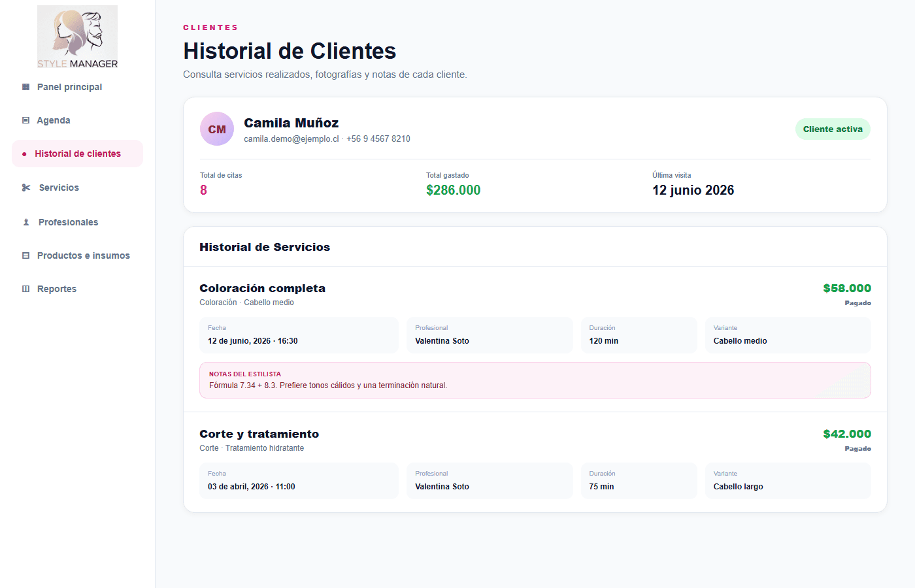Click última visita 12 junio 2026
Image resolution: width=915 pixels, height=588 pixels.
coord(693,190)
